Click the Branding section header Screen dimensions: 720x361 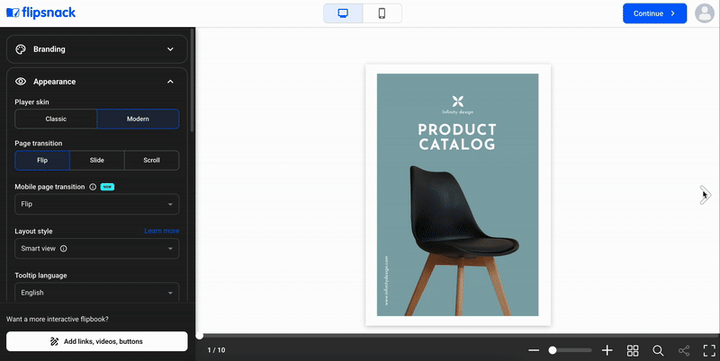coord(97,49)
